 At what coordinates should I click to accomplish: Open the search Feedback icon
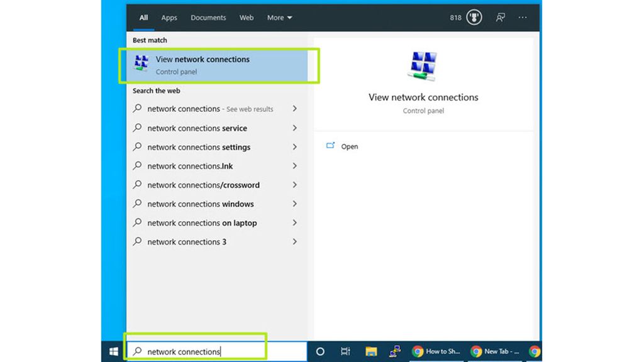click(500, 18)
